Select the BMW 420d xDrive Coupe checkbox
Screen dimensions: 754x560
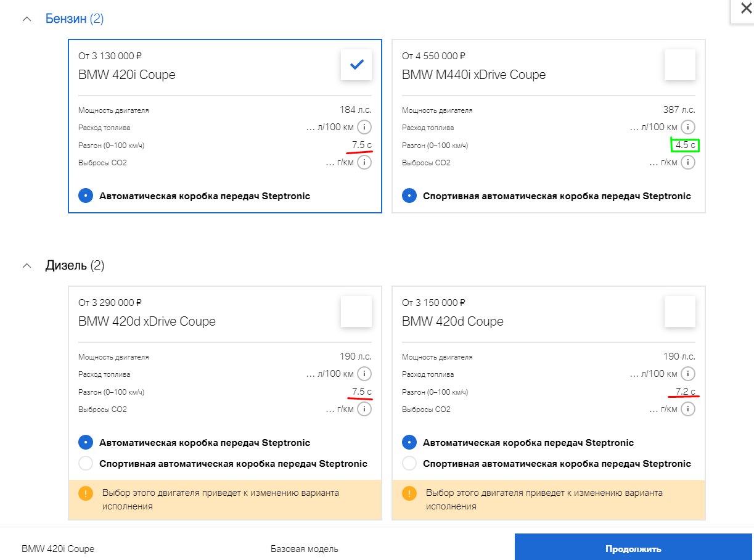pyautogui.click(x=356, y=311)
